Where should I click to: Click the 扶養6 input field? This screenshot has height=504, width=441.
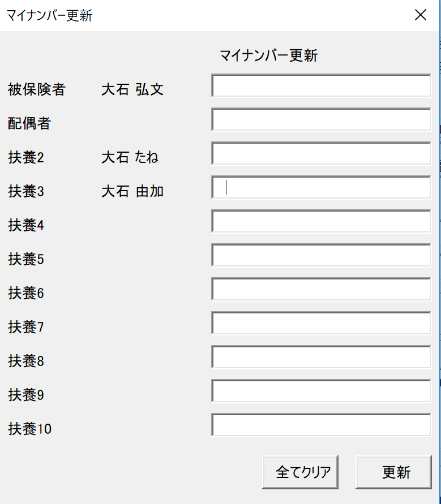click(321, 289)
